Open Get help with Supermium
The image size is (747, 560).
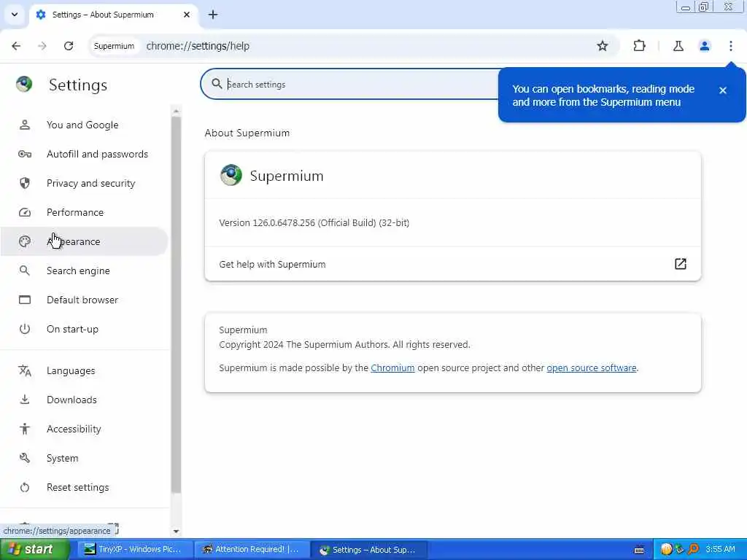452,264
